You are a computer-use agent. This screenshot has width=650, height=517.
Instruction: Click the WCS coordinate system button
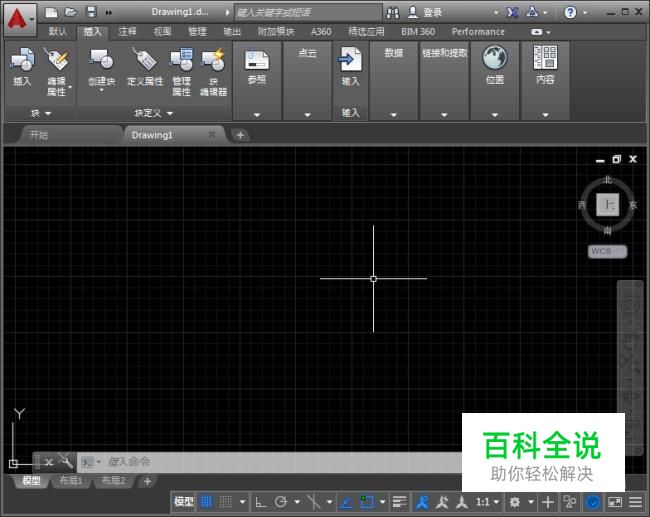(606, 251)
